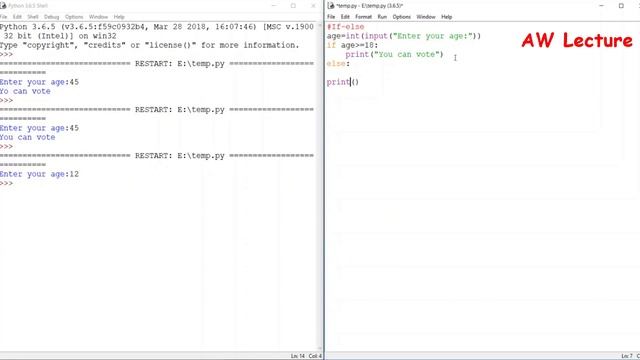Open Edit menu in Python Shell window
640x360 pixels.
[17, 17]
